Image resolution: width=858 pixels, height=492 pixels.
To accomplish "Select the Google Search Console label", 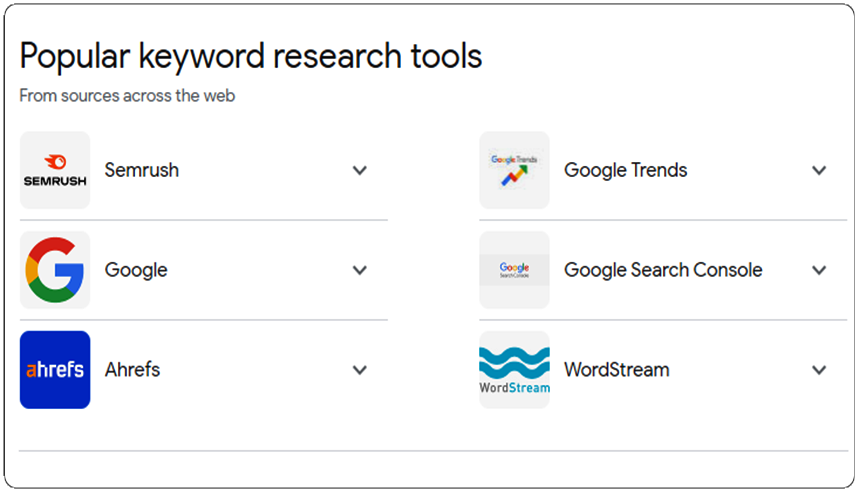I will (x=663, y=270).
